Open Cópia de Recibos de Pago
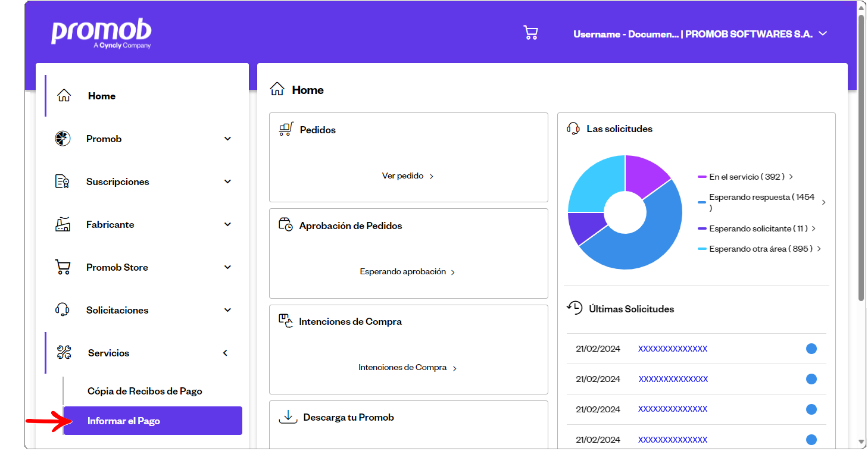868x451 pixels. point(145,391)
